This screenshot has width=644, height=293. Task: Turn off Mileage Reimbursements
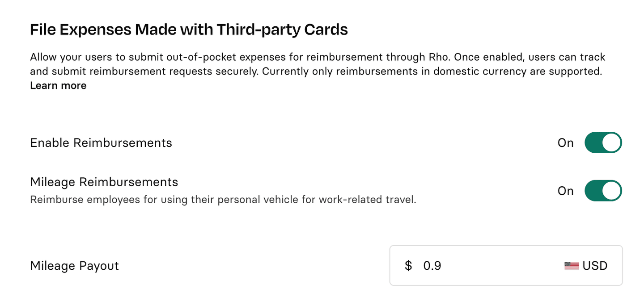pos(603,190)
